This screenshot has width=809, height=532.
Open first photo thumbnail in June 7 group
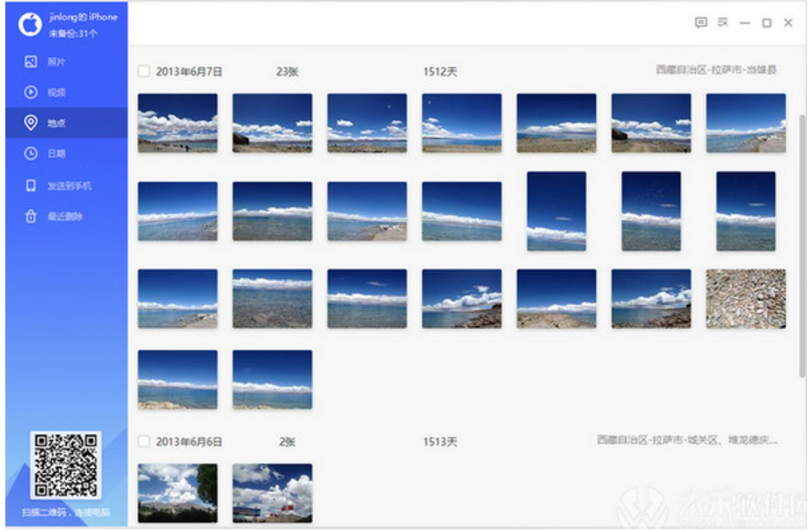(x=177, y=123)
